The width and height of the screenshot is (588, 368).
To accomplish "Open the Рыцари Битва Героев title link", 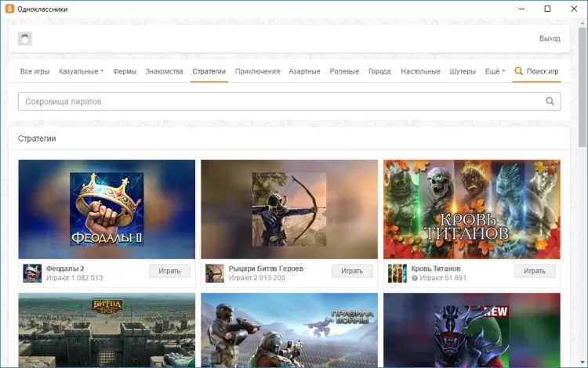I will [266, 269].
